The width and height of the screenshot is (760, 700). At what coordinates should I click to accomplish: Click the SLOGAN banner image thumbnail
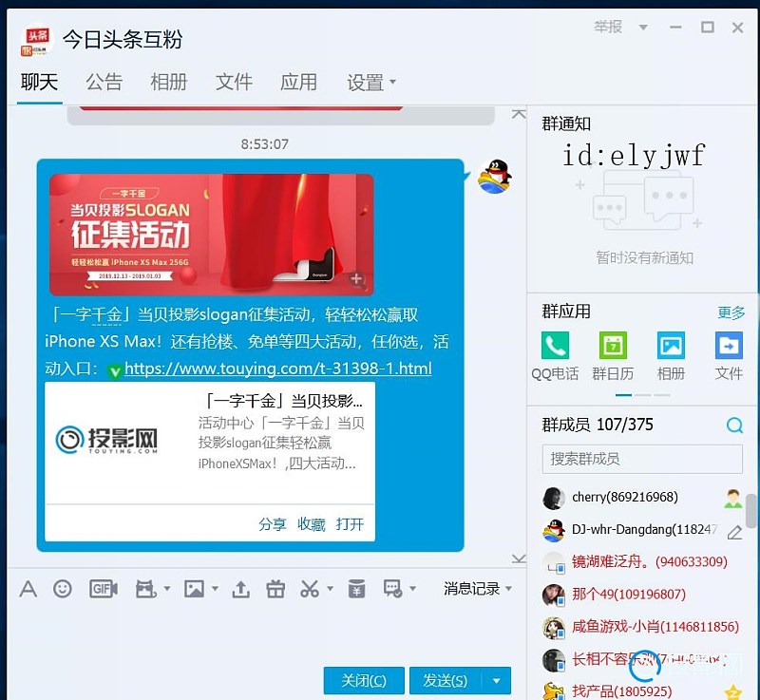tap(211, 235)
